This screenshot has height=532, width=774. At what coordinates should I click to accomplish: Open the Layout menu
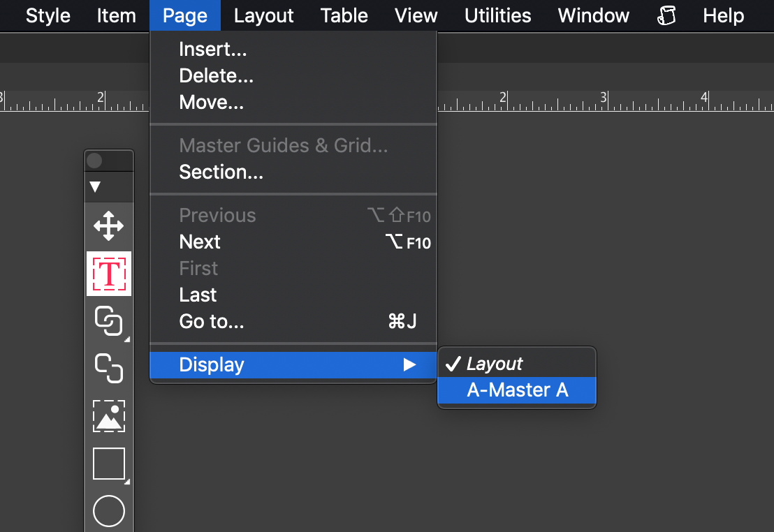point(263,15)
